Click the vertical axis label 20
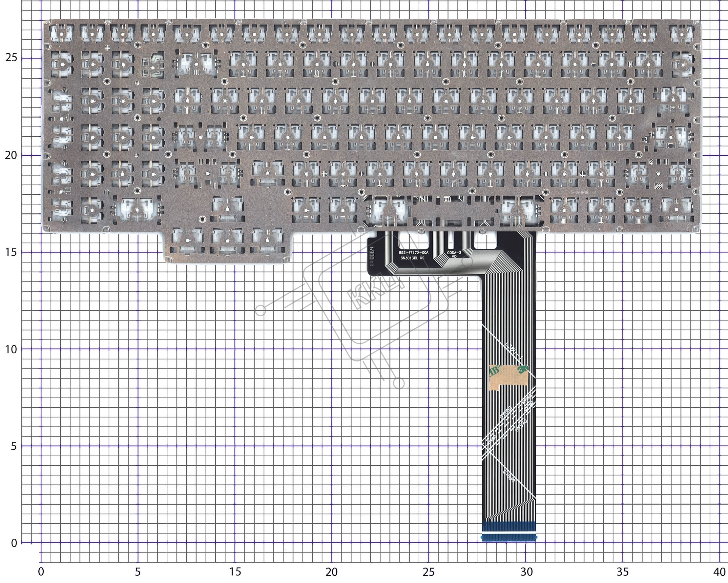Screen dimensions: 728x583 (11, 155)
